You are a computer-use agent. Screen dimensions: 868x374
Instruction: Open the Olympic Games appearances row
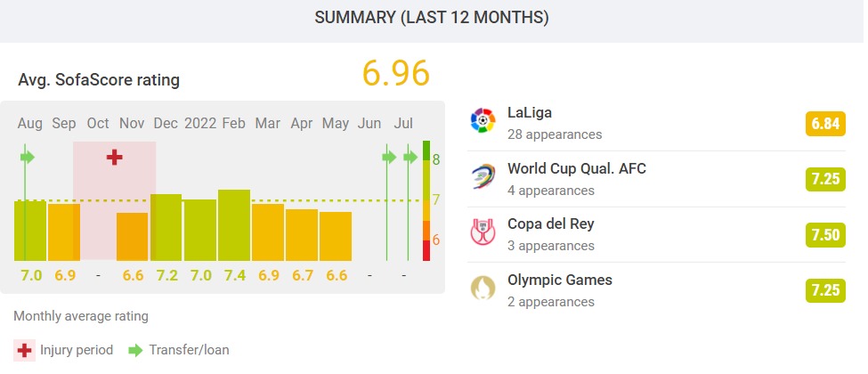coord(656,290)
